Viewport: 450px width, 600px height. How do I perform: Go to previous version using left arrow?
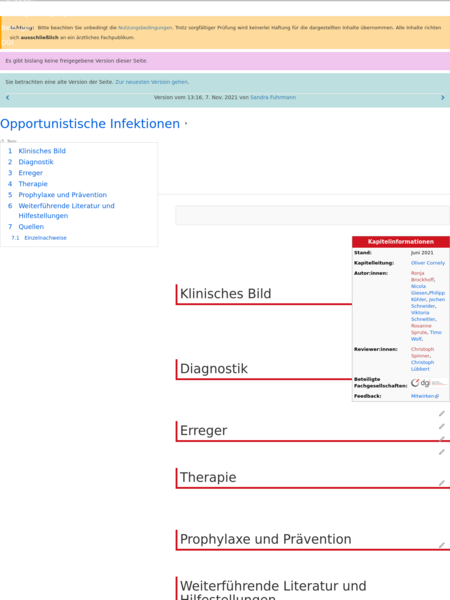pos(7,98)
